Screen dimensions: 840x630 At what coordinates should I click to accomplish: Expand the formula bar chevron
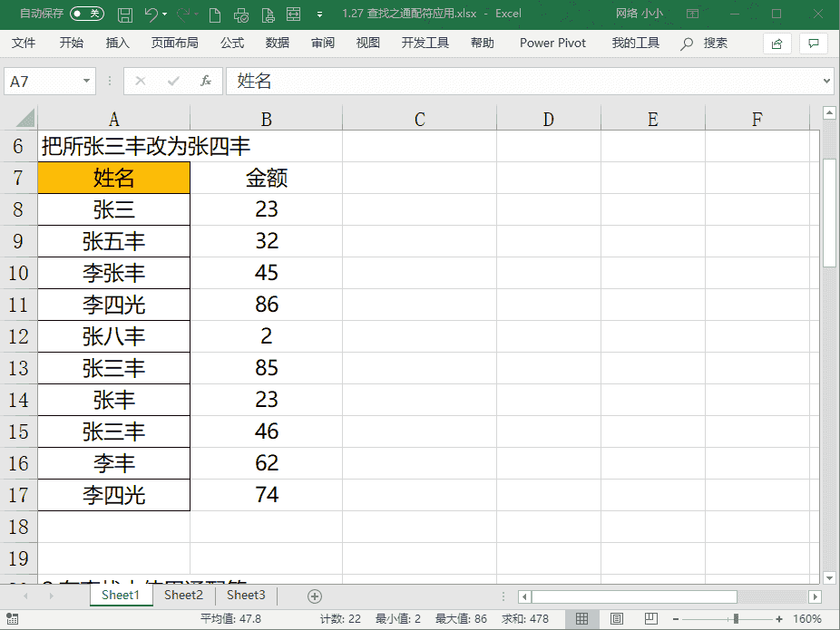826,82
